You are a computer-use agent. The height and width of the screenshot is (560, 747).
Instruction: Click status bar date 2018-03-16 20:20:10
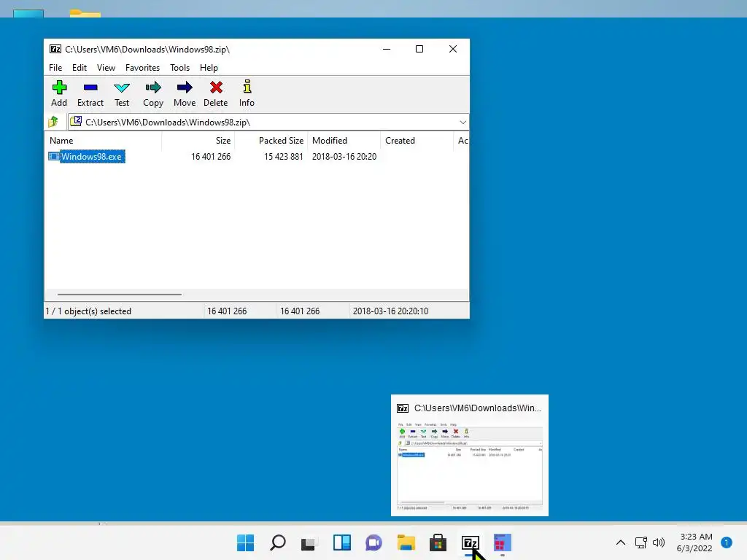[391, 311]
